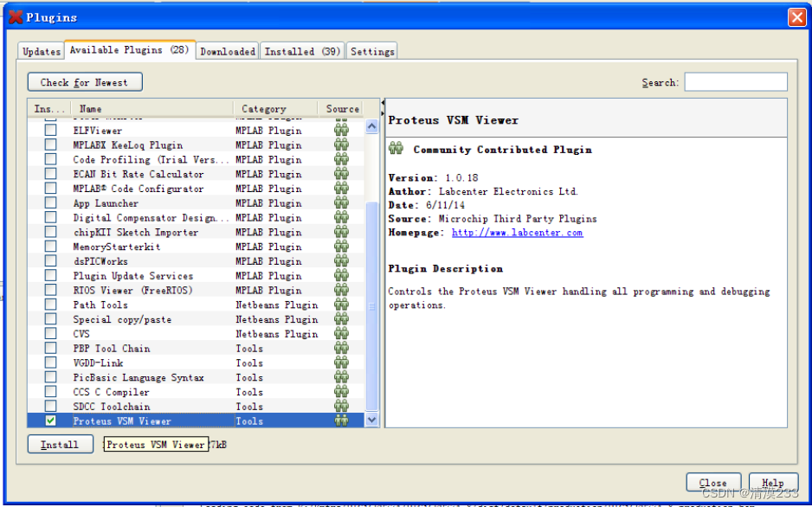
Task: Check the chipKIT Sketch Importer checkbox
Action: click(x=50, y=232)
